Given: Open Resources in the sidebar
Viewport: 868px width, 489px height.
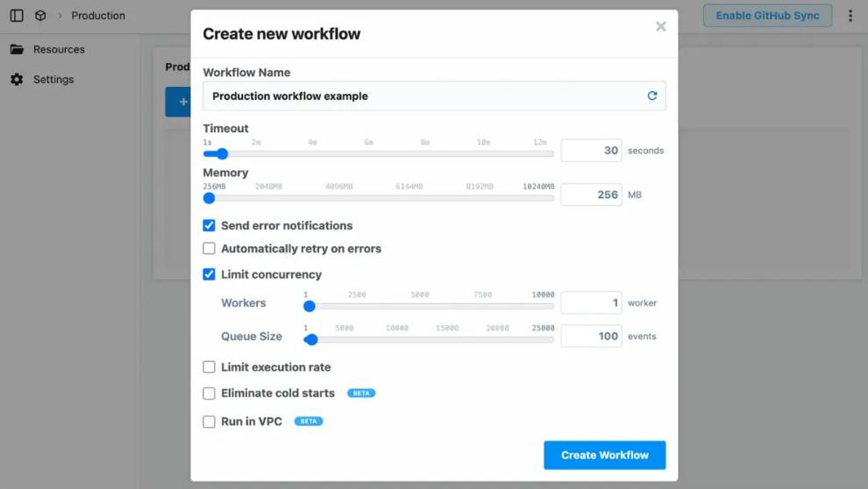Looking at the screenshot, I should pos(59,50).
